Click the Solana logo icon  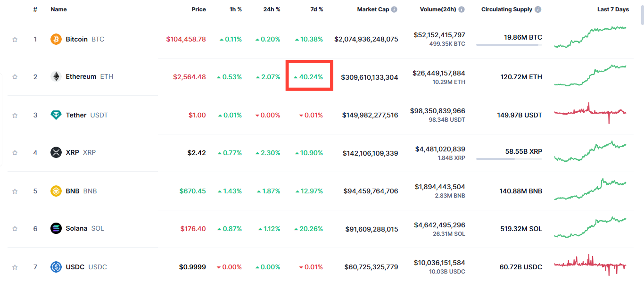[56, 228]
